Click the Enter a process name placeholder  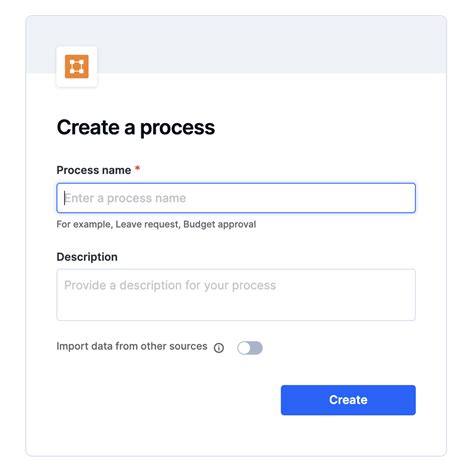click(125, 198)
